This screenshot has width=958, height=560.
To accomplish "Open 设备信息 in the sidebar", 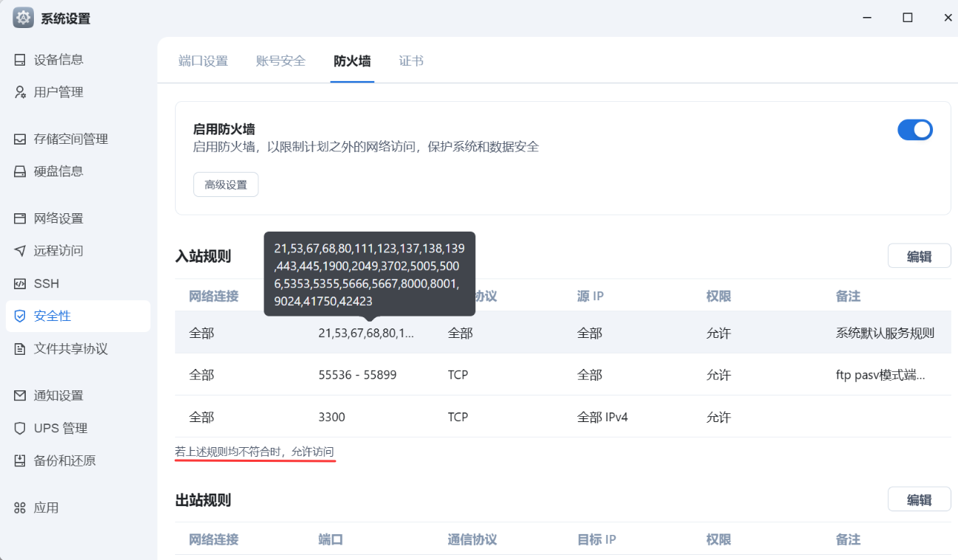I will [77, 60].
